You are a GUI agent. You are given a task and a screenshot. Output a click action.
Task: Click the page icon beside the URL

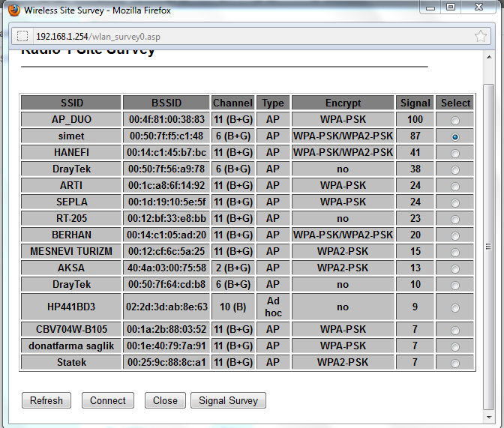point(22,36)
